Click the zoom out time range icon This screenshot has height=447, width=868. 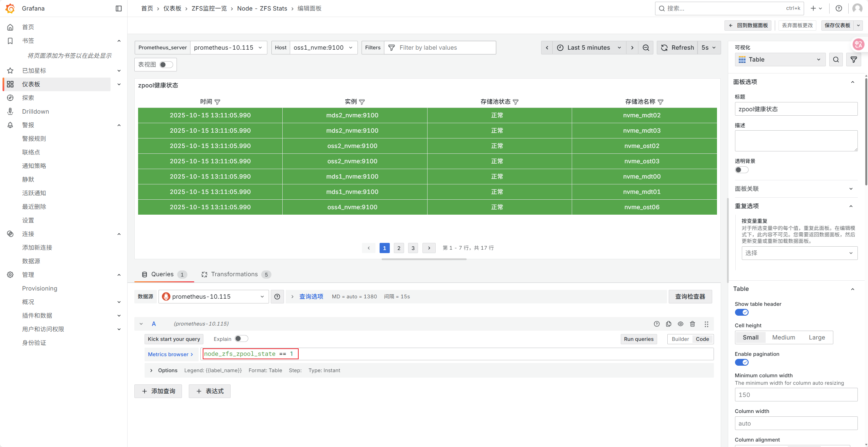tap(646, 48)
